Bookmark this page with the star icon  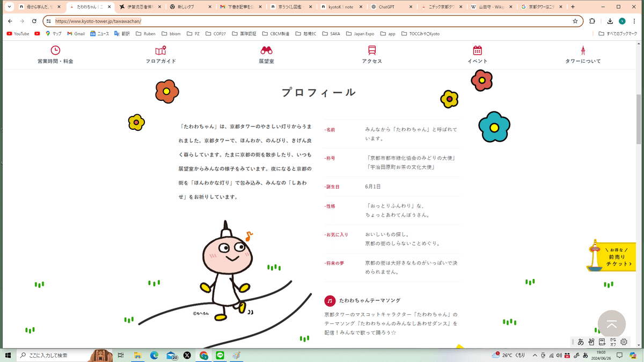click(575, 21)
